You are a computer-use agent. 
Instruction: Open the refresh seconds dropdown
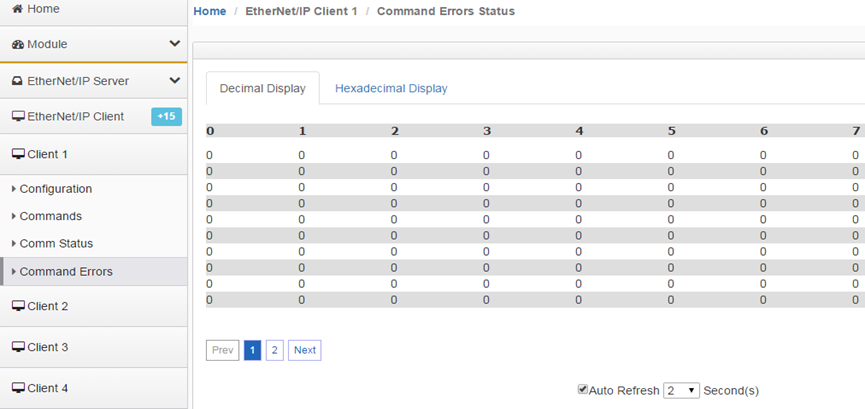coord(681,390)
